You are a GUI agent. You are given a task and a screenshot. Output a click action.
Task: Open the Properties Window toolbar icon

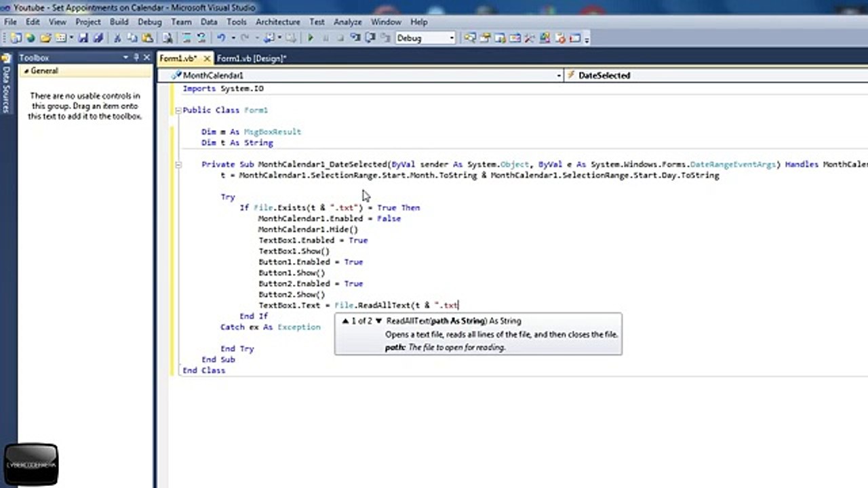pos(484,38)
